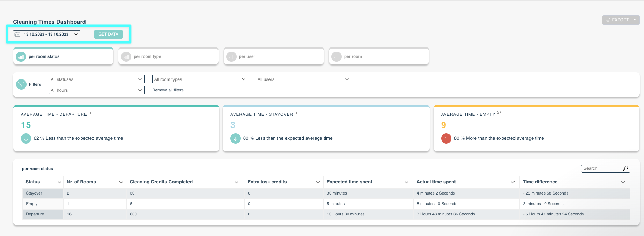Click the info icon beside Average Time - Stayover
644x236 pixels.
click(297, 113)
